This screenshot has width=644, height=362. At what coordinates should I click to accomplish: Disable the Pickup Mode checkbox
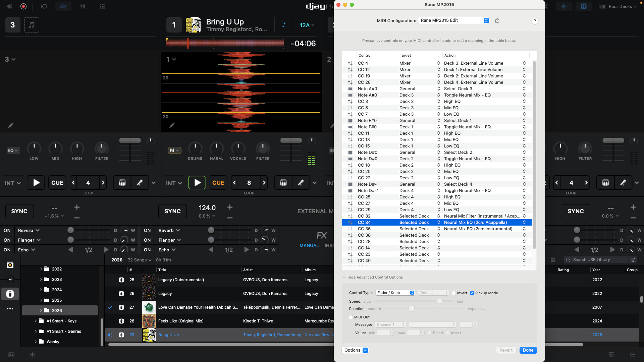472,293
